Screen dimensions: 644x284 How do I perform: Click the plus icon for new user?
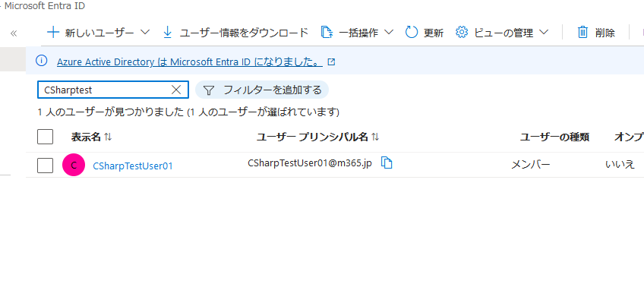(x=53, y=33)
